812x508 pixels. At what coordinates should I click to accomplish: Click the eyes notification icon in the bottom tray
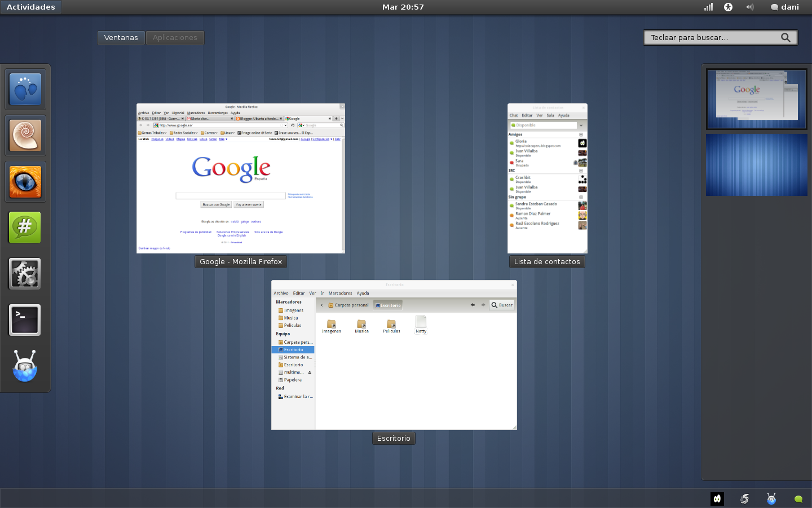(717, 499)
